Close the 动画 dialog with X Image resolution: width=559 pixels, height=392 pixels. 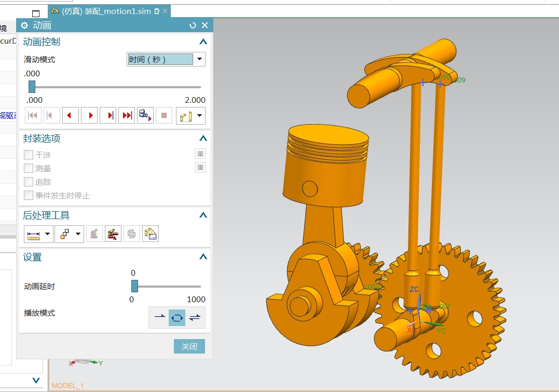tap(204, 25)
